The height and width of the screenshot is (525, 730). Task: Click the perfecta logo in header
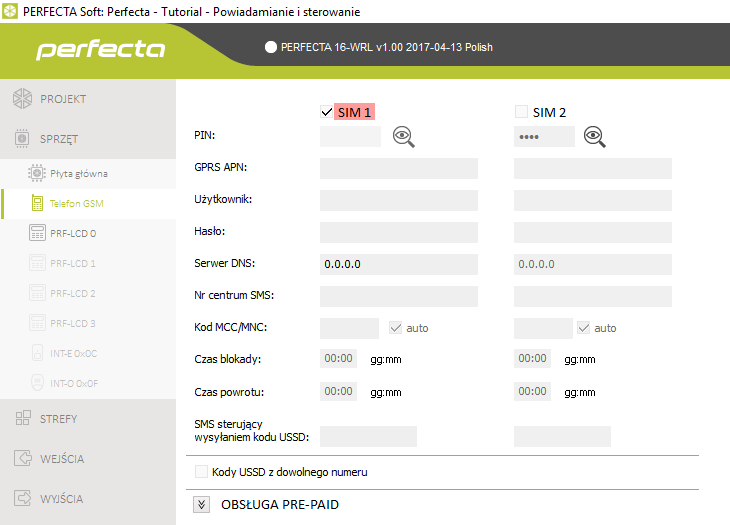coord(100,48)
